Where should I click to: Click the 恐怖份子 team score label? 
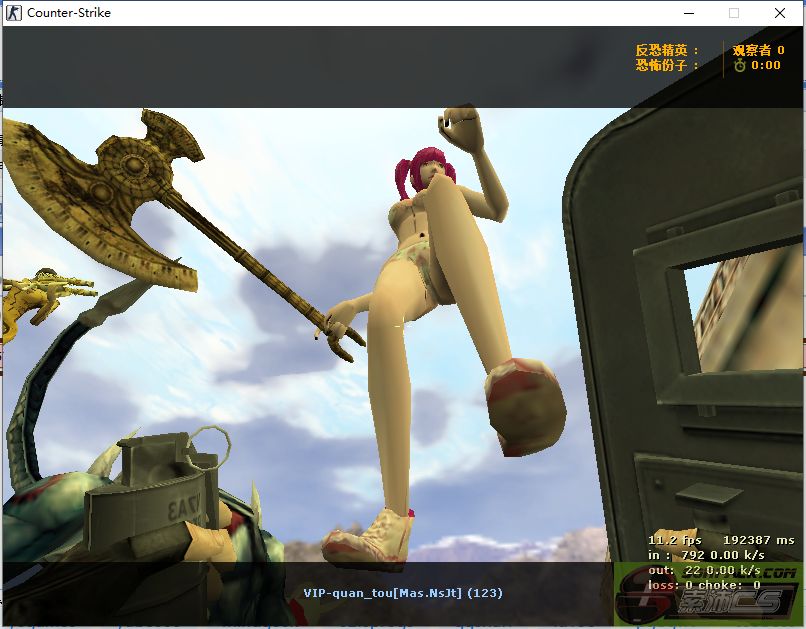pyautogui.click(x=667, y=65)
